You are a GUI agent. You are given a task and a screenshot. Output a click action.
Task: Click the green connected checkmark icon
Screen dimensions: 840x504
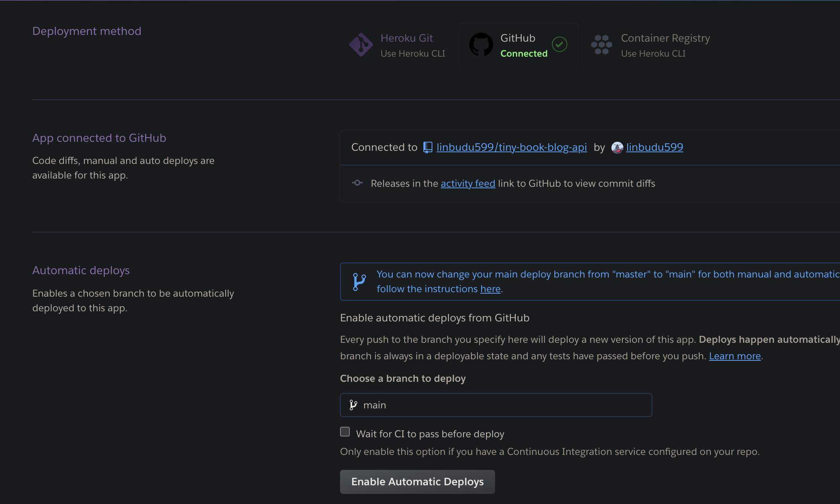tap(559, 44)
